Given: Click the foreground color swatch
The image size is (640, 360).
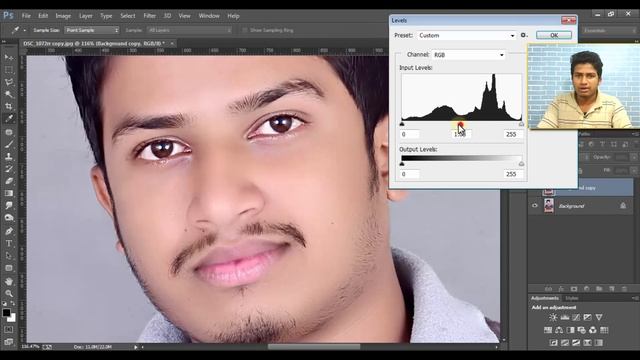Looking at the screenshot, I should (6, 313).
